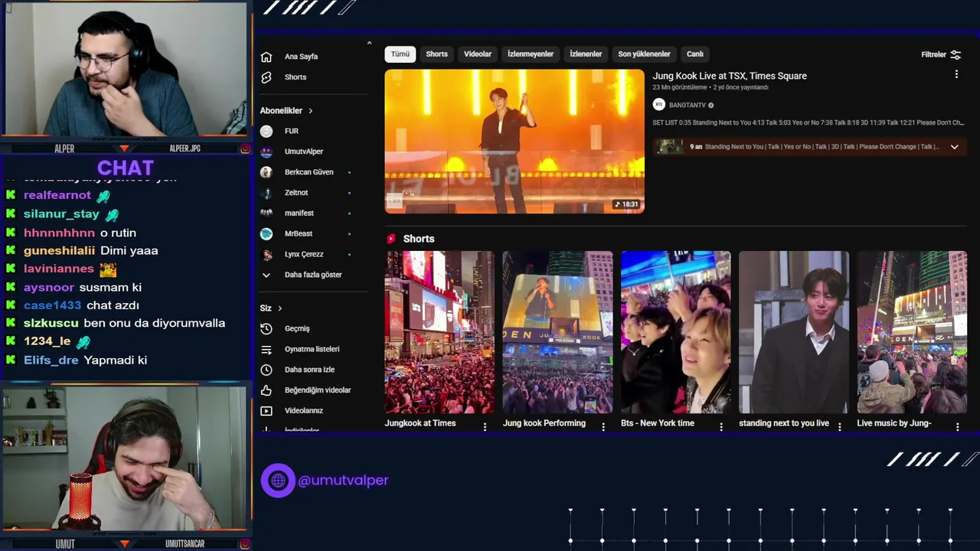Expand the Abonelikler section chevron
Screen dimensions: 980x551
click(x=310, y=111)
